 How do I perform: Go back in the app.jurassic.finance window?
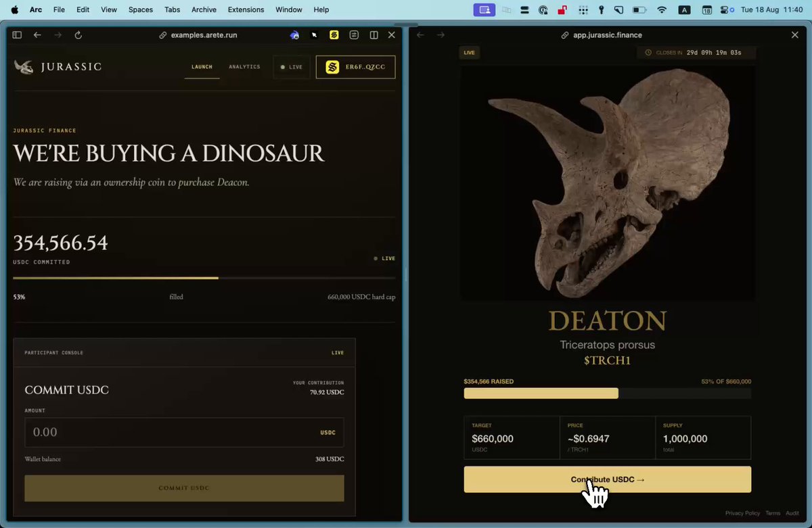click(x=421, y=35)
